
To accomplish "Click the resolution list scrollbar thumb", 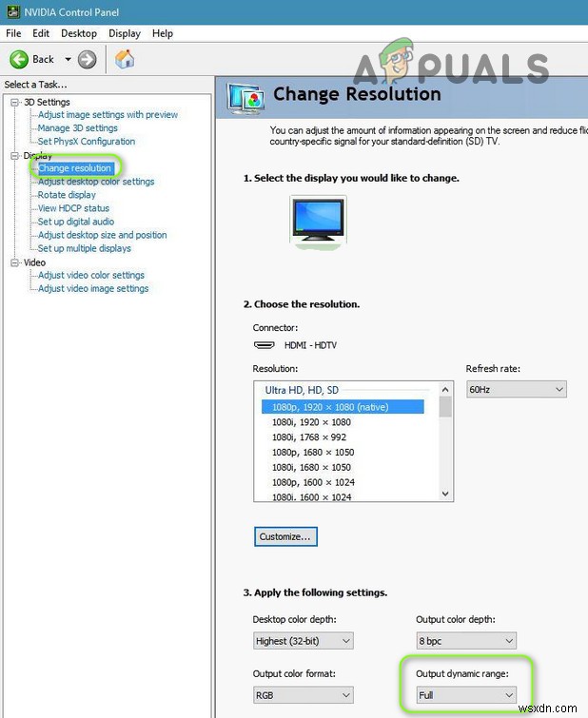I will pyautogui.click(x=445, y=407).
